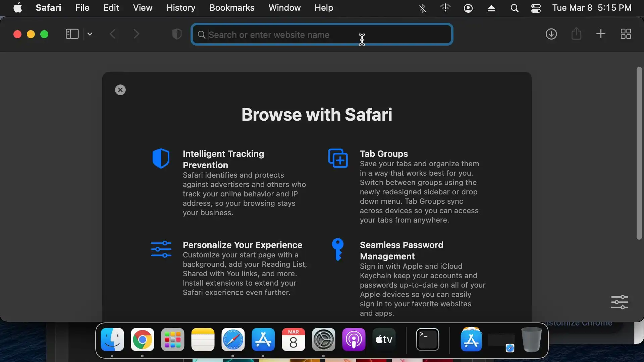Open Spotlight search in menu bar
Screen dimensions: 644x362
[514, 8]
